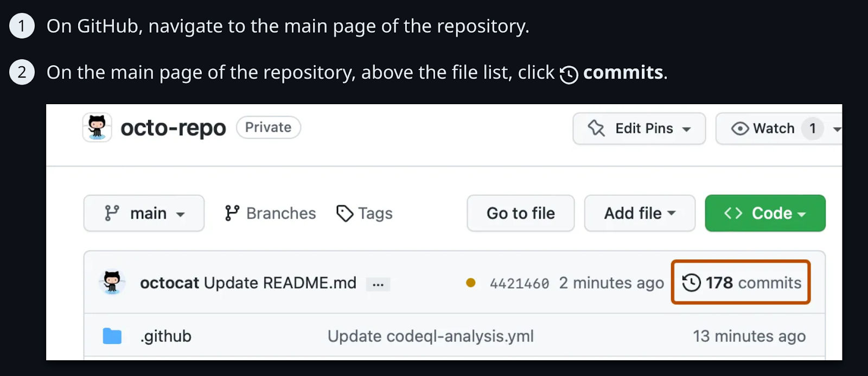This screenshot has width=868, height=376.
Task: Click the Watch button
Action: [779, 129]
